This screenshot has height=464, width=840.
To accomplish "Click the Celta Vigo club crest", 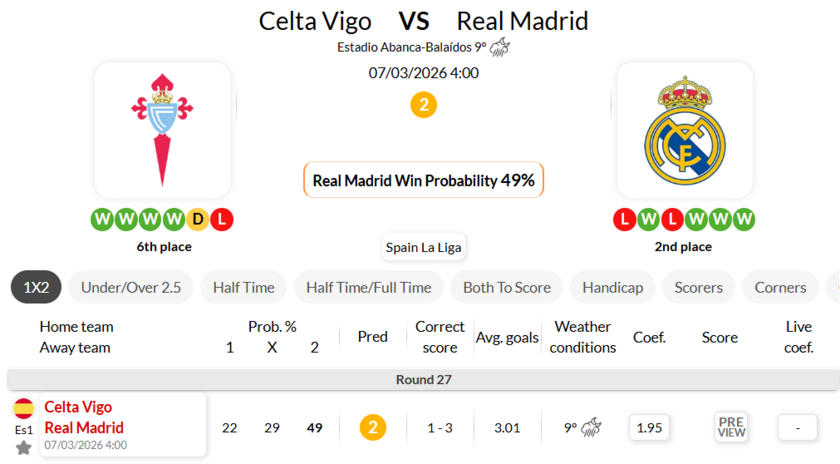I will pos(163,129).
